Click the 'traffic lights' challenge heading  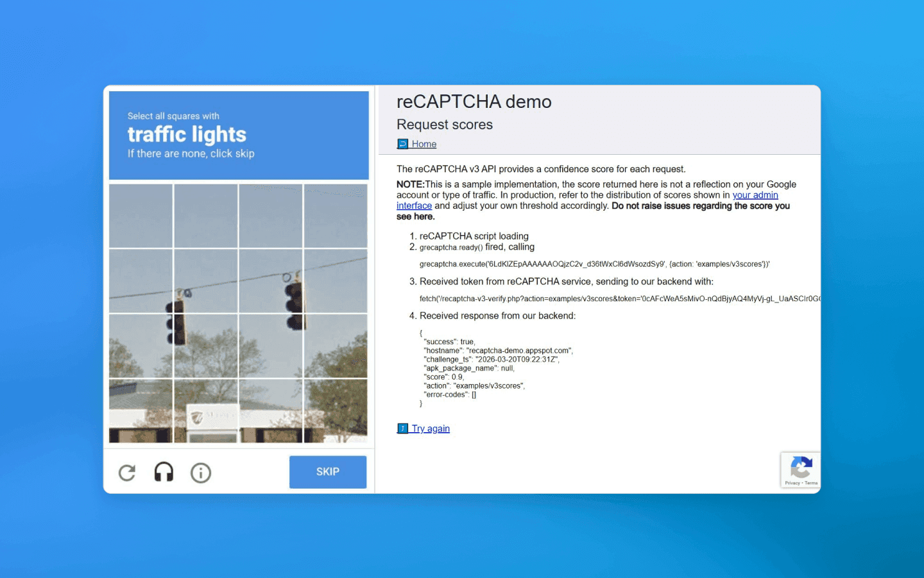click(x=187, y=134)
